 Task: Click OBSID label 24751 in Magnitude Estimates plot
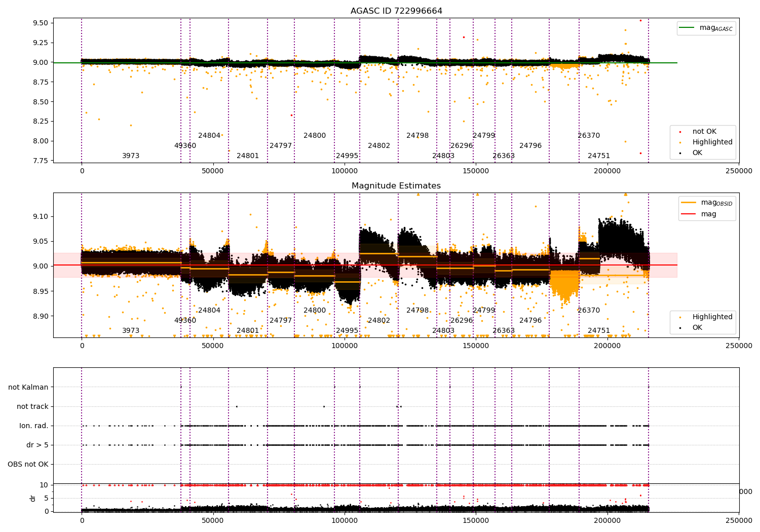coord(599,331)
